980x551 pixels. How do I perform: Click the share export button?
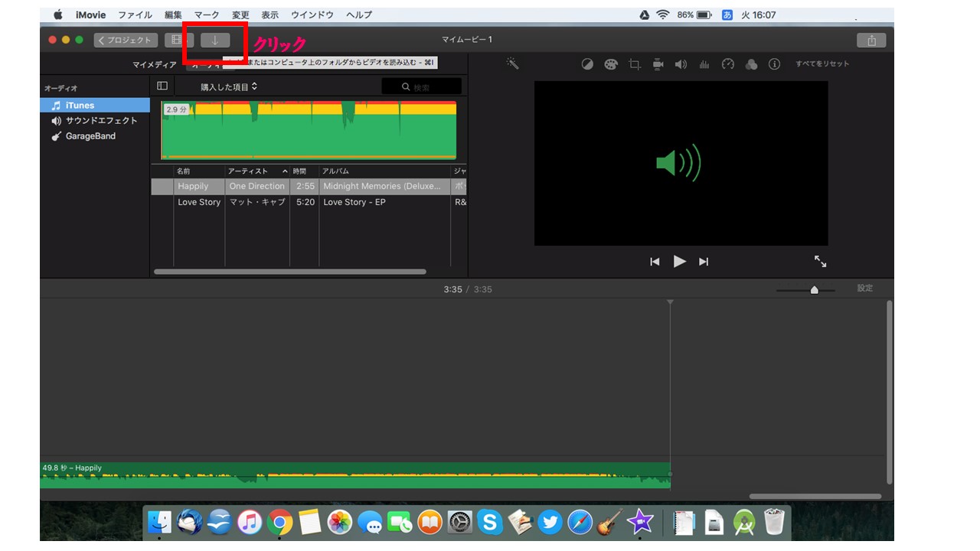[x=871, y=41]
